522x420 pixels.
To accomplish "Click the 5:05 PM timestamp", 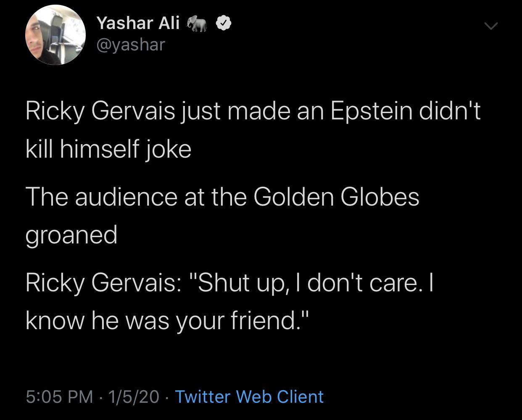I will click(59, 396).
